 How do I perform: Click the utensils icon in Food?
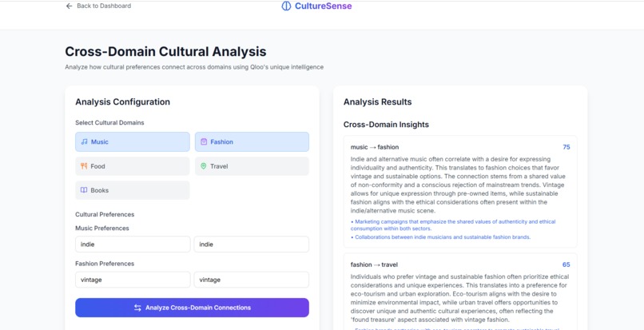coord(84,166)
